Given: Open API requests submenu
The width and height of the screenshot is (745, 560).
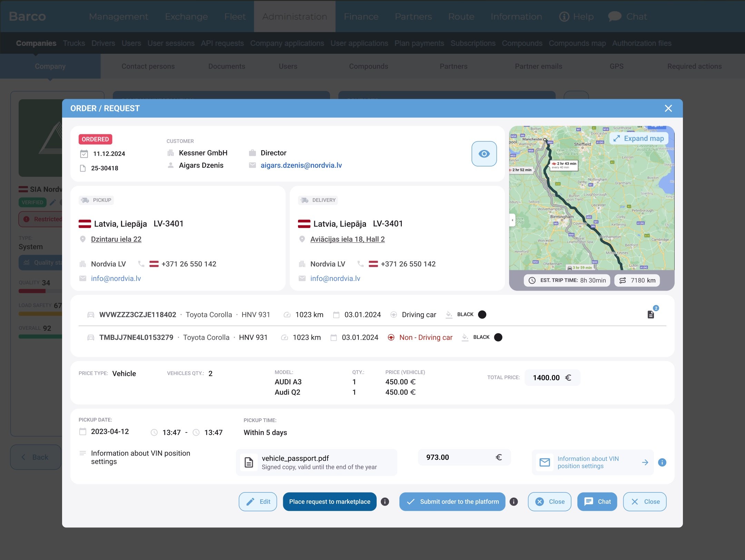Looking at the screenshot, I should [x=222, y=43].
